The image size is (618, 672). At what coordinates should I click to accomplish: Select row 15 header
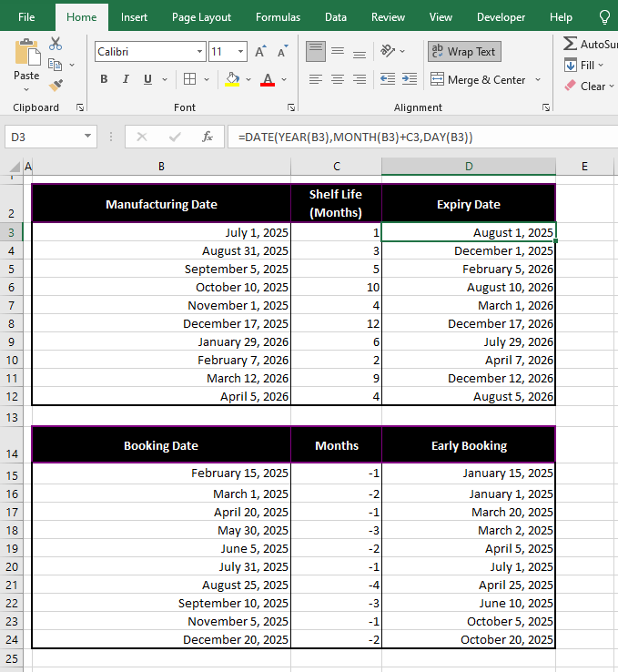(12, 474)
